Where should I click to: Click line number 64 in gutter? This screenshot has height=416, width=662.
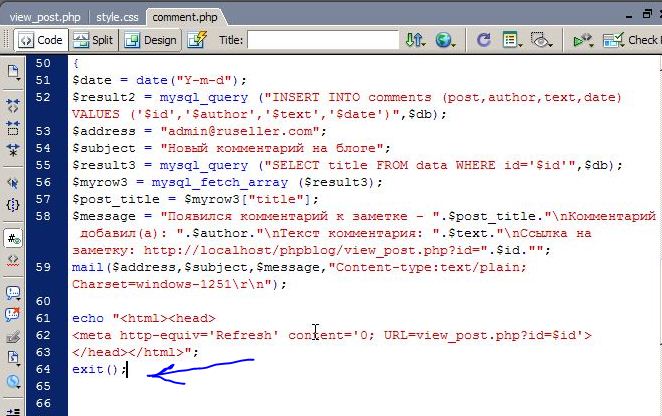tap(43, 369)
